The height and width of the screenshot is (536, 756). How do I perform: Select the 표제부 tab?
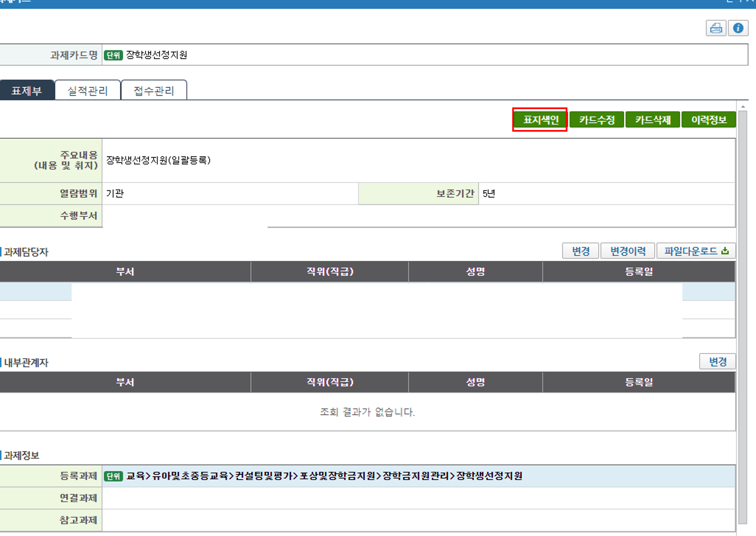[27, 91]
